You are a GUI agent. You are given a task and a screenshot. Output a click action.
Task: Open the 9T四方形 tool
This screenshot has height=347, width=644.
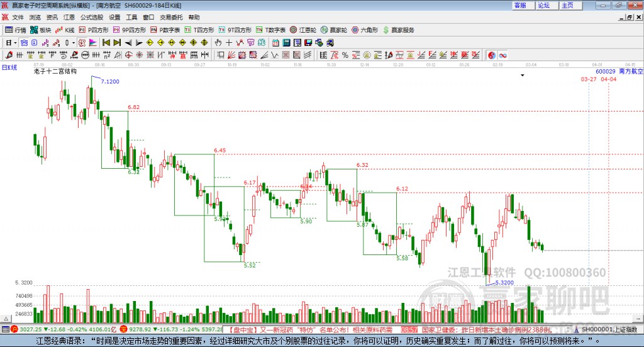coord(235,30)
